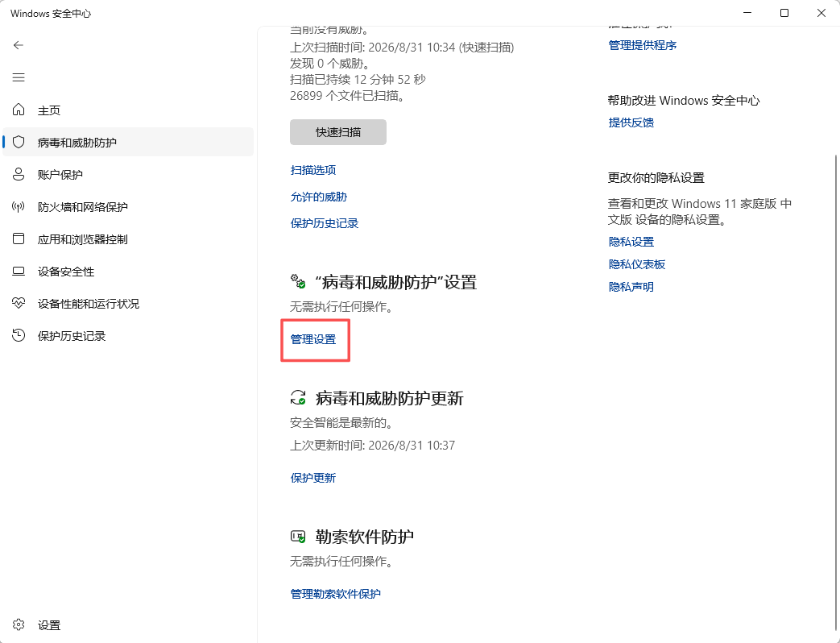Open the 主页 navigation item
The height and width of the screenshot is (643, 840).
click(x=128, y=110)
